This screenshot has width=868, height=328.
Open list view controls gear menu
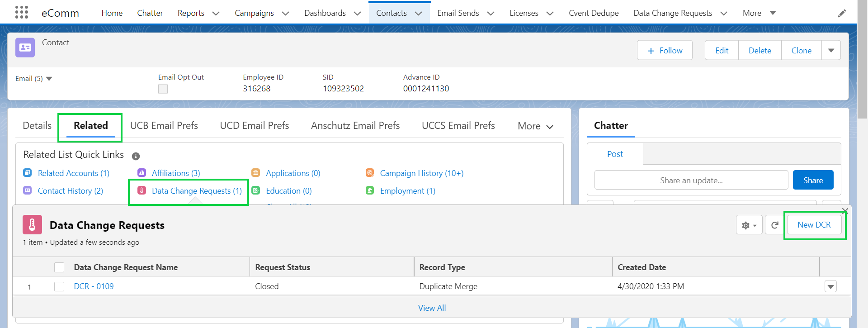[749, 225]
